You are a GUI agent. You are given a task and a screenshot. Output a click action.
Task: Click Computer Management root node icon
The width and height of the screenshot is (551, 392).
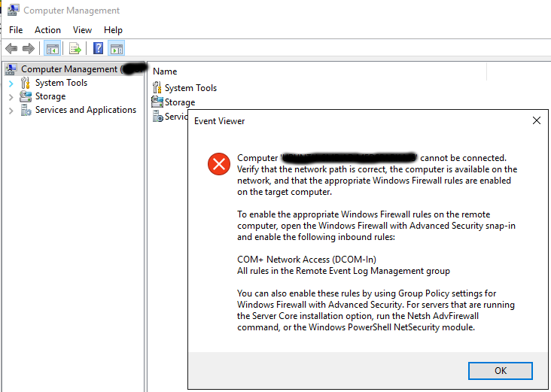click(x=11, y=69)
